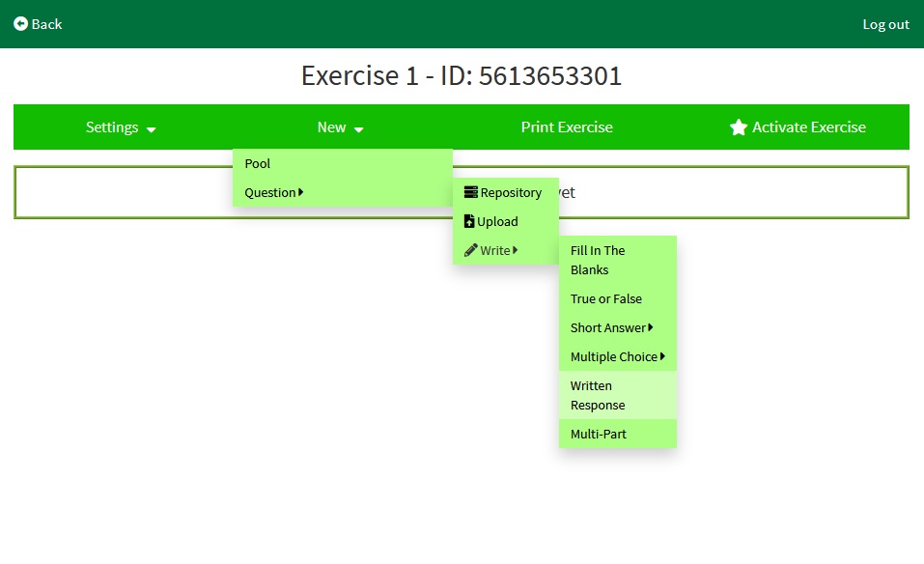Select True or False question type

click(x=605, y=298)
